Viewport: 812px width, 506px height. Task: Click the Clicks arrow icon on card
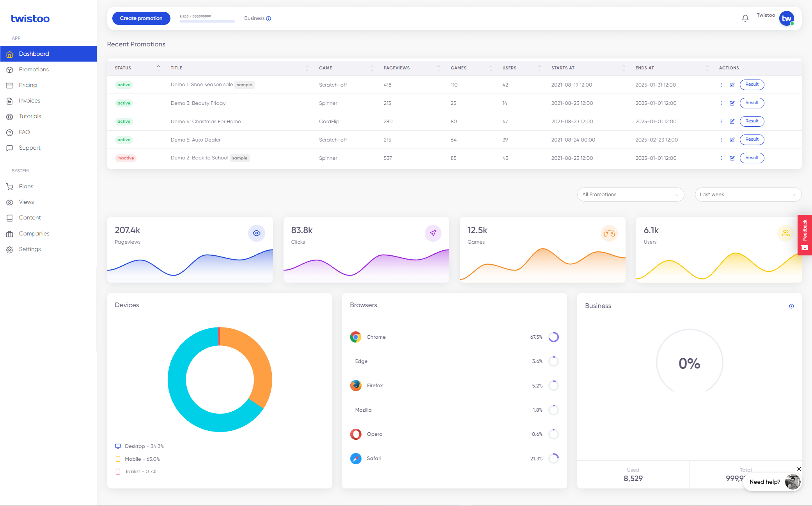click(x=433, y=233)
